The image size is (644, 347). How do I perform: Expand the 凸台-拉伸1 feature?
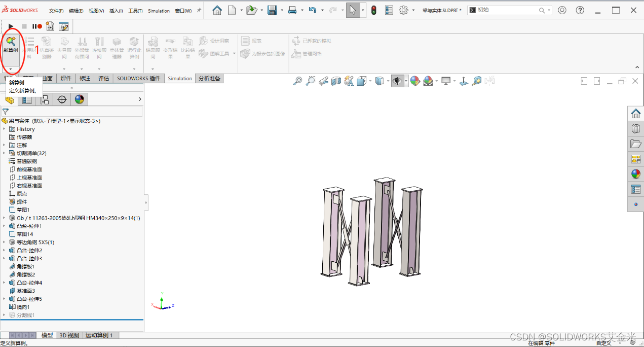coord(4,226)
